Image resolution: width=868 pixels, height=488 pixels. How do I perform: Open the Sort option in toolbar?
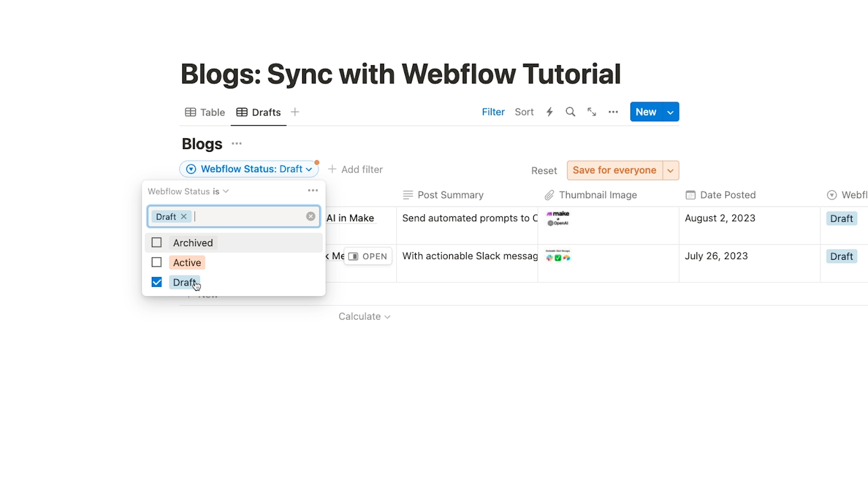(x=524, y=112)
